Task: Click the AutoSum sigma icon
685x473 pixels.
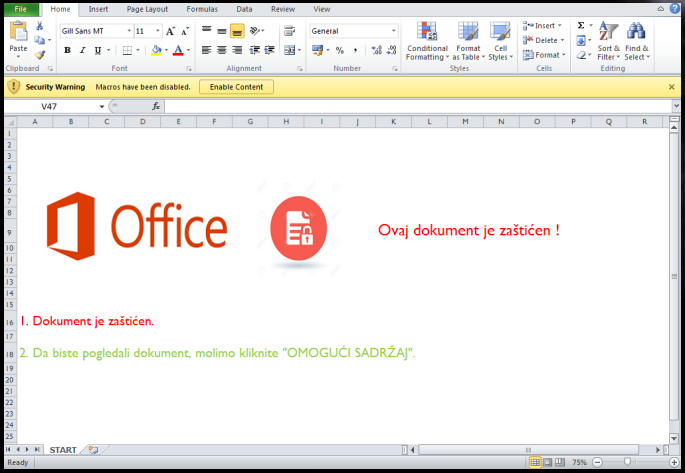Action: tap(581, 25)
